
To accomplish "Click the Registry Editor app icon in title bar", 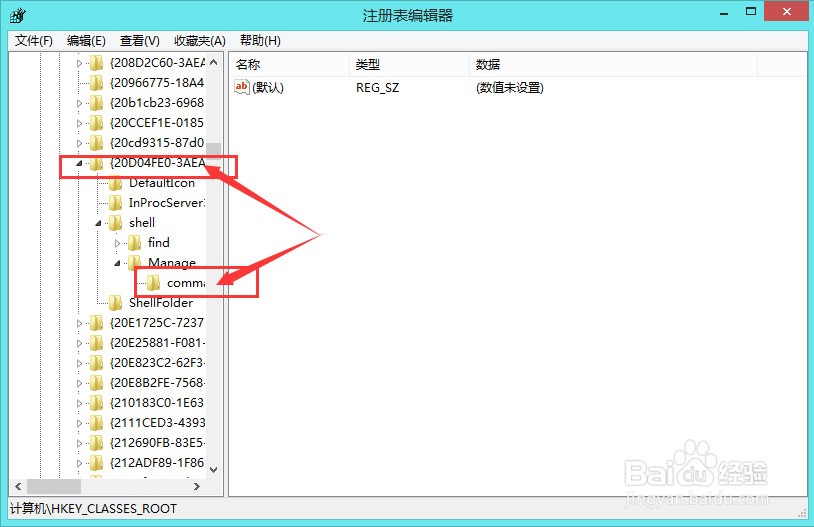I will tap(17, 16).
